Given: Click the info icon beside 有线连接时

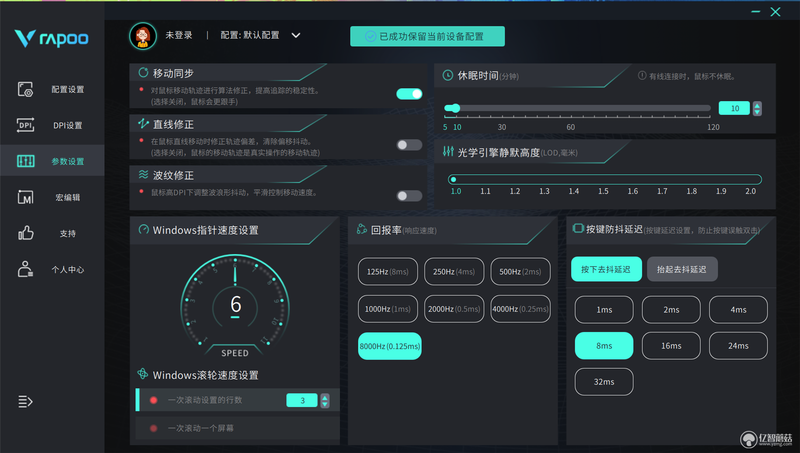Looking at the screenshot, I should [642, 76].
